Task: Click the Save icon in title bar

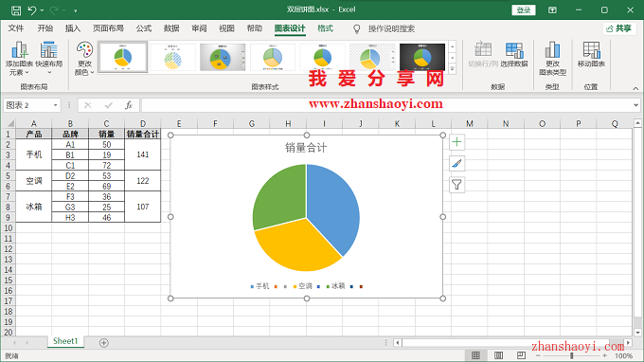Action: tap(16, 9)
